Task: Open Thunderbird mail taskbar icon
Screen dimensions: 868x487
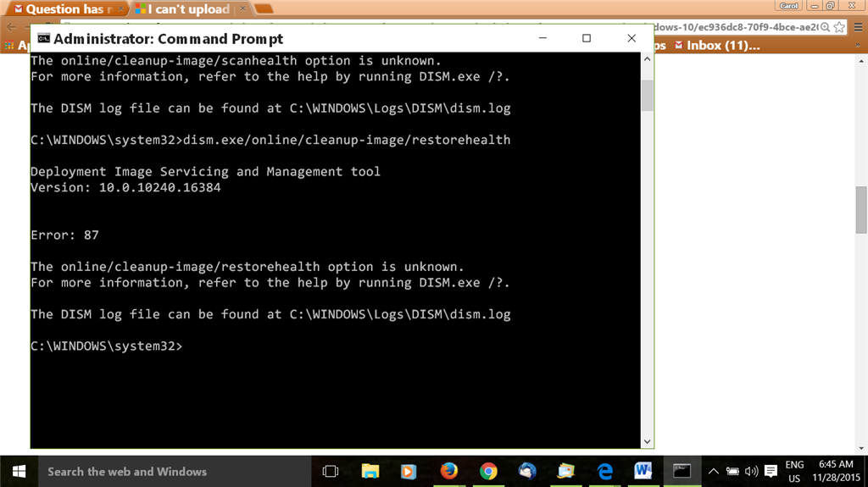Action: [527, 472]
